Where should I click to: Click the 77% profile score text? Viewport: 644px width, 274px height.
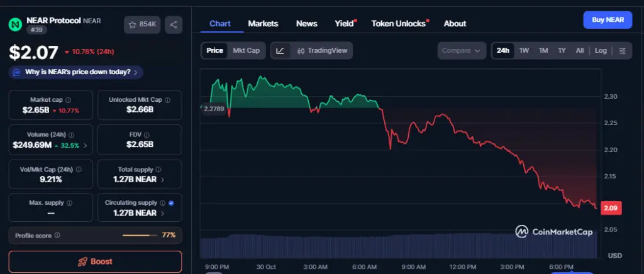(x=169, y=236)
